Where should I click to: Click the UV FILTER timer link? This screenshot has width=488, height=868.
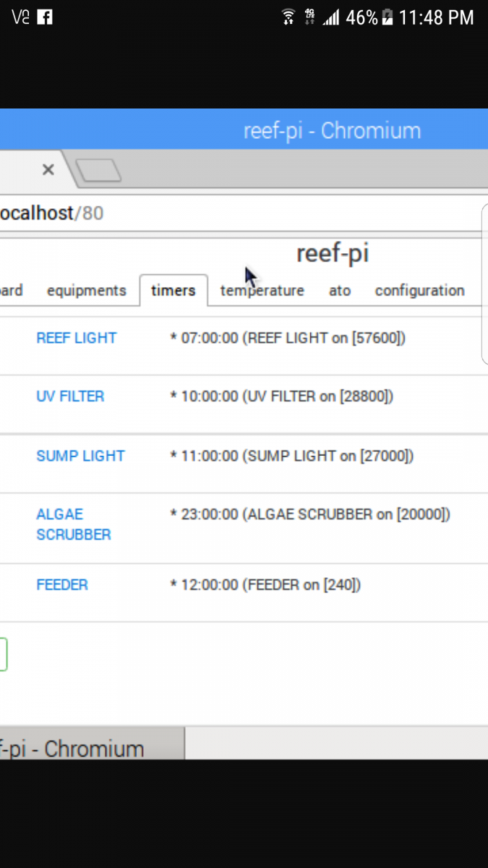coord(70,396)
